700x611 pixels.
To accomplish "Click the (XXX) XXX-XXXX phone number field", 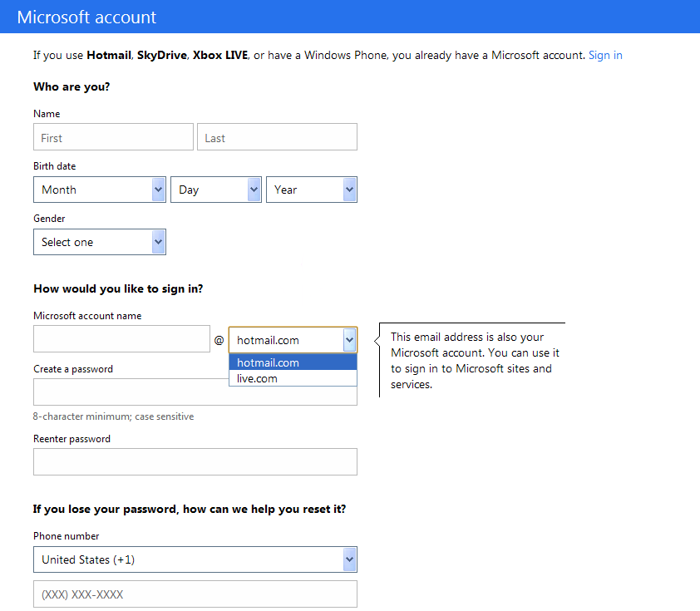I will tap(195, 594).
